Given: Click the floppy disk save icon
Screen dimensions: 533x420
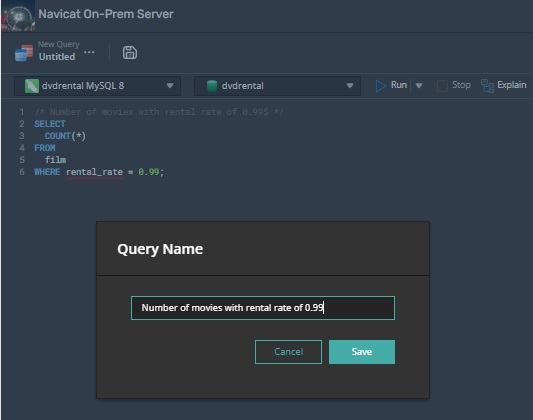Looking at the screenshot, I should pyautogui.click(x=130, y=53).
